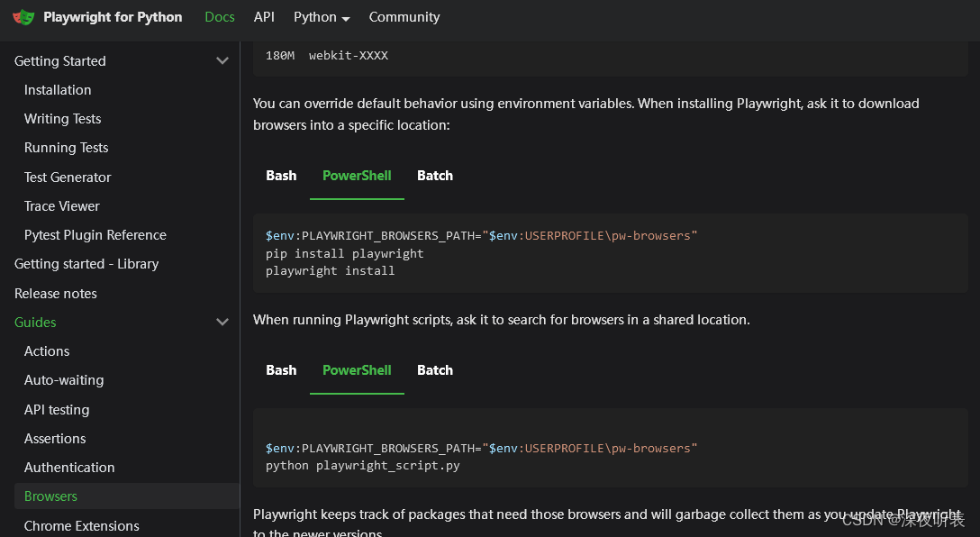Open the Release notes sidebar link
Screen dimensions: 980x537
pos(56,294)
